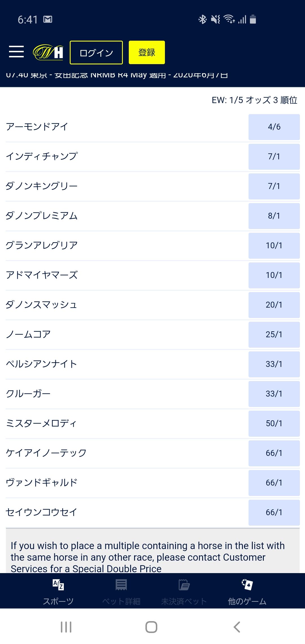Choose 50/1 odds for ミスターメロディ
305x644 pixels.
click(274, 423)
